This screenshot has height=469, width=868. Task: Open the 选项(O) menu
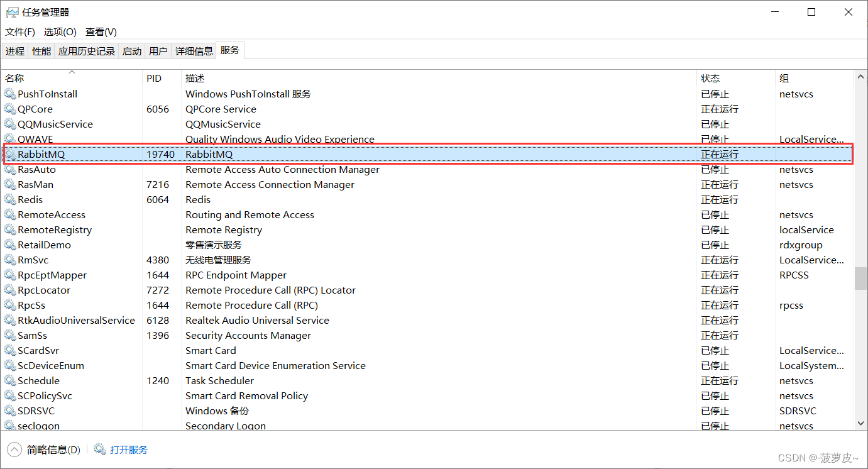click(x=60, y=31)
